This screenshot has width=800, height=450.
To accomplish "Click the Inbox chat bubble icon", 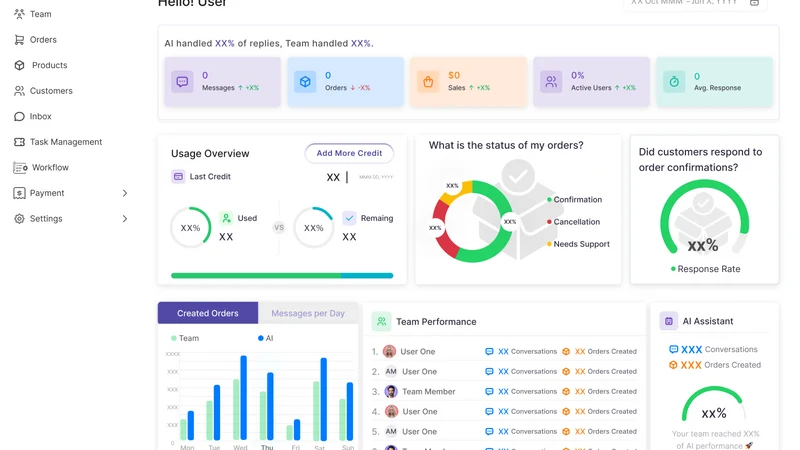I will tap(19, 116).
